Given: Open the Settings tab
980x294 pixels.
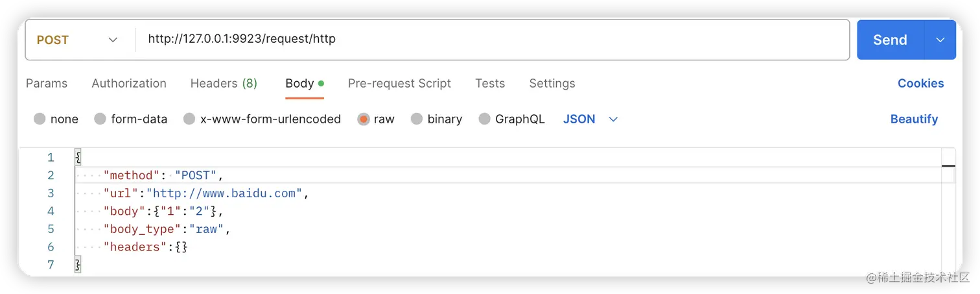Looking at the screenshot, I should (x=552, y=83).
